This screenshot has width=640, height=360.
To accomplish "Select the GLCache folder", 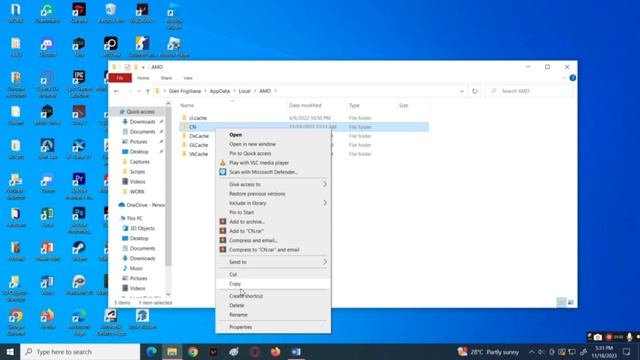I will point(198,145).
